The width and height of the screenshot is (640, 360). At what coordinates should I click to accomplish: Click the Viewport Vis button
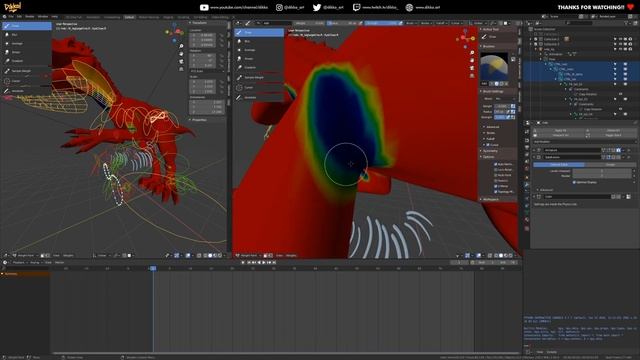click(x=560, y=135)
